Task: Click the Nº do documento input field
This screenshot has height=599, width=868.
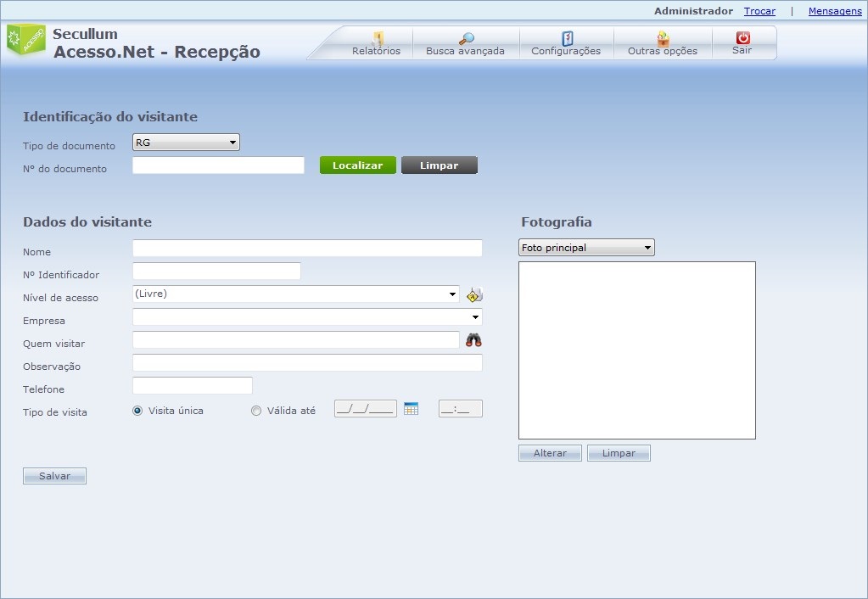Action: (218, 165)
